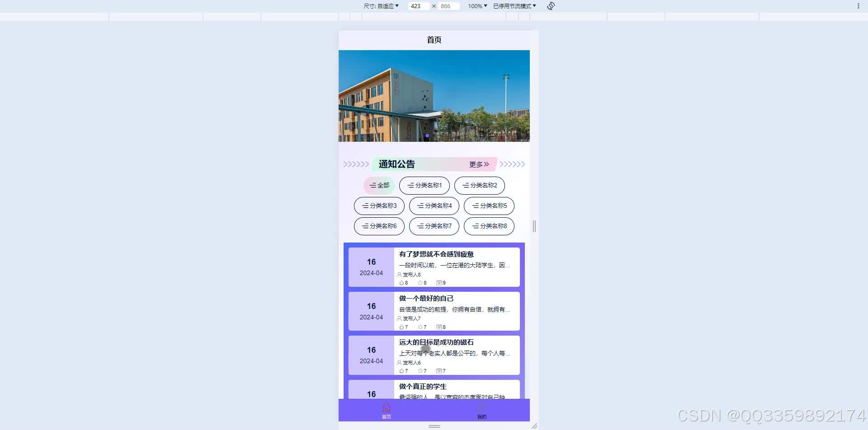Filter by 分类名称7
The height and width of the screenshot is (430, 868).
click(x=434, y=226)
